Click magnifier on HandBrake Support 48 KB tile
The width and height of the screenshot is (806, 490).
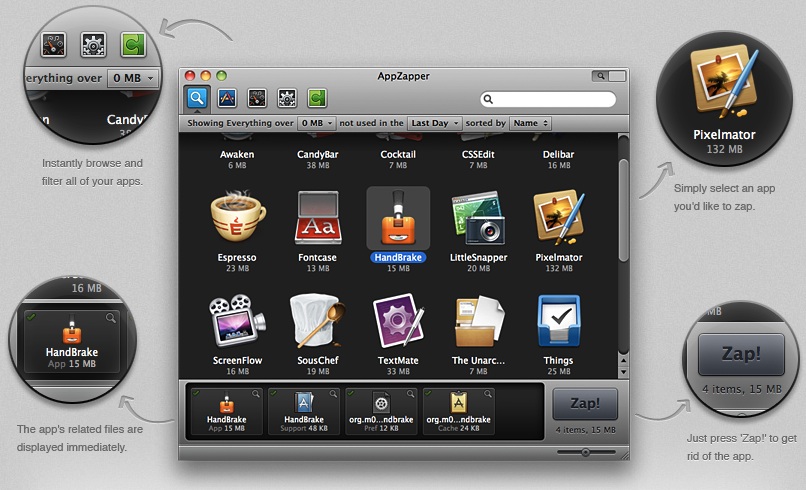click(333, 394)
